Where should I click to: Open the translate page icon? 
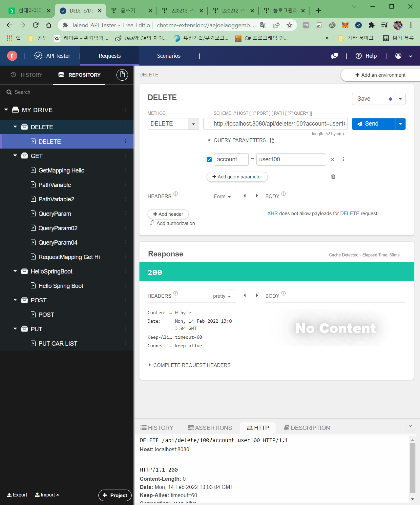pyautogui.click(x=263, y=25)
